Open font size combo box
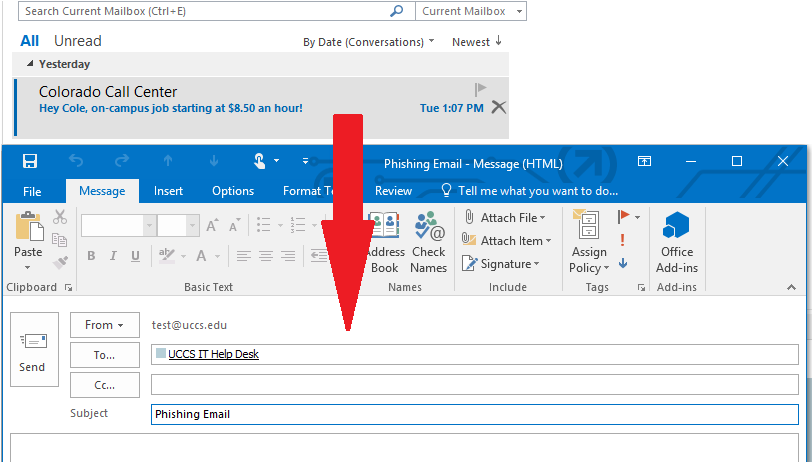This screenshot has height=465, width=812. tap(178, 225)
